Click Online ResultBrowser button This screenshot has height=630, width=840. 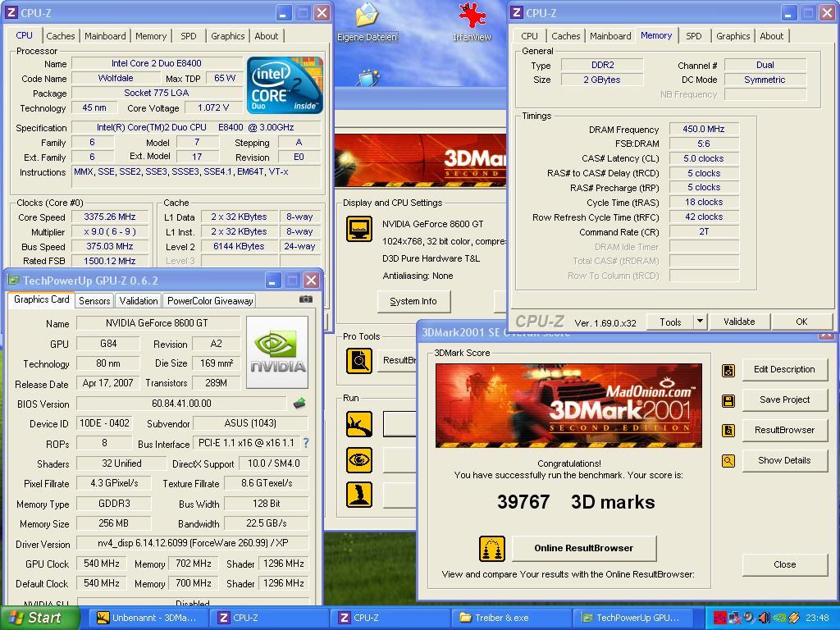point(584,548)
